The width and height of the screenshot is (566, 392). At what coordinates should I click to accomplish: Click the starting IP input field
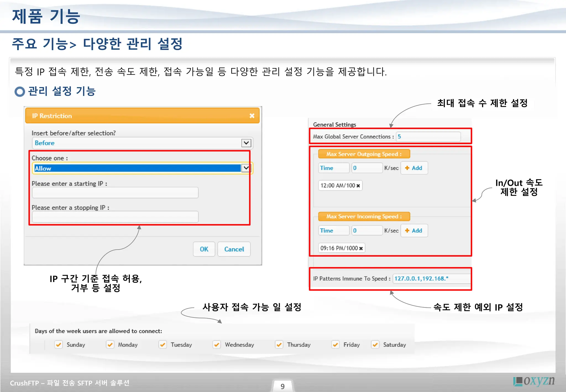point(115,192)
